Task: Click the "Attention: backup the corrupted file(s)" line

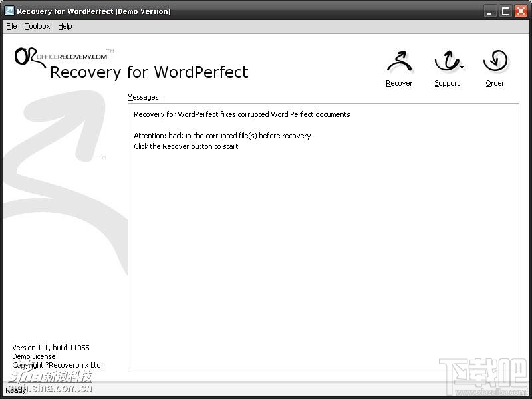Action: point(222,136)
